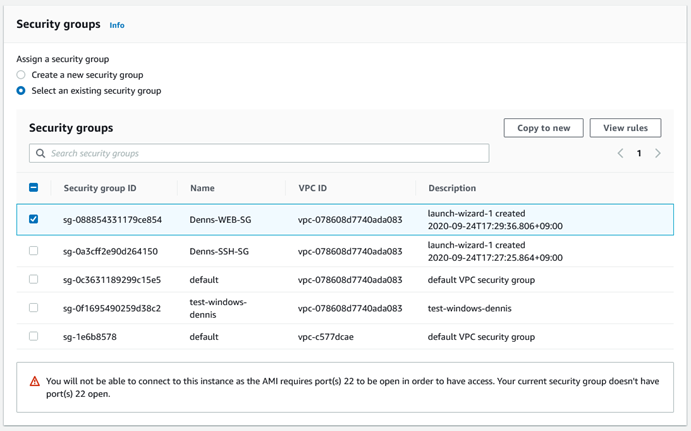Click ID sg-0c3631189299c15e5
This screenshot has width=691, height=431.
(112, 280)
